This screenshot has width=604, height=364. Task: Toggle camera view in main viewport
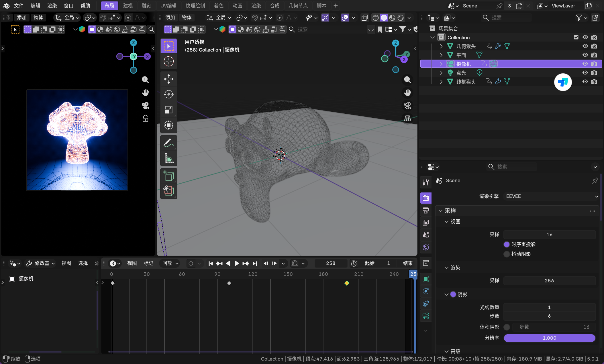tap(407, 106)
